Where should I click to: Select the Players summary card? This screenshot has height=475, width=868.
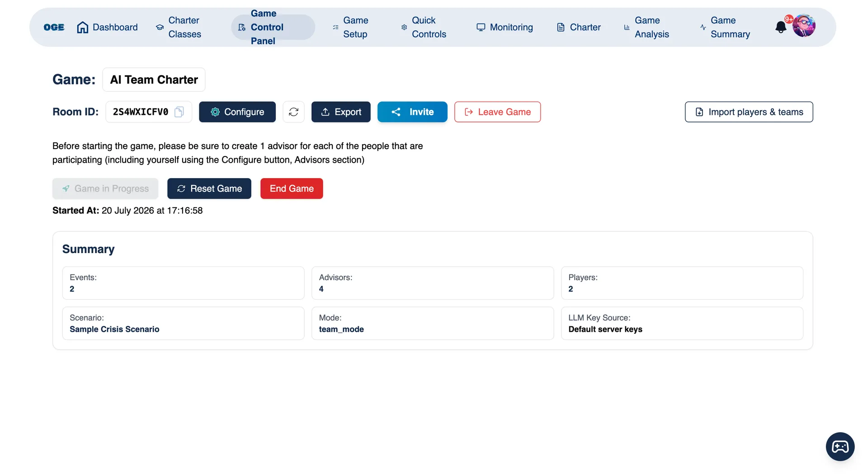(682, 283)
